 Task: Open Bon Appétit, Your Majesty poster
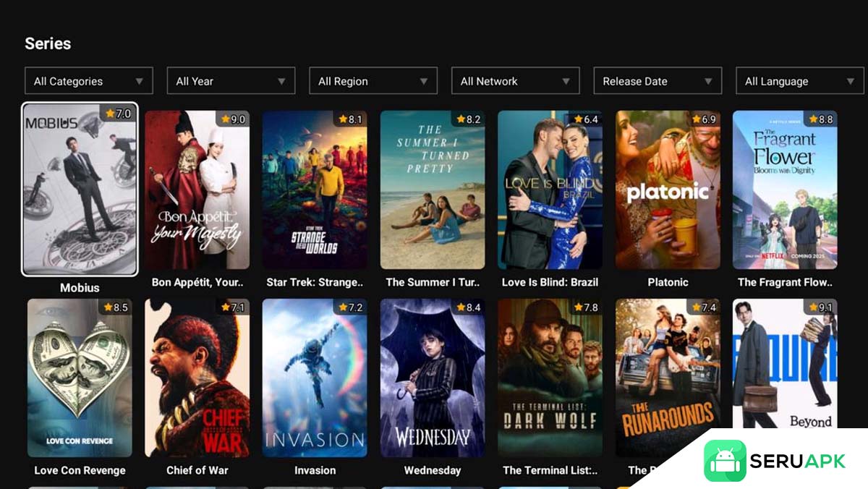[x=197, y=190]
